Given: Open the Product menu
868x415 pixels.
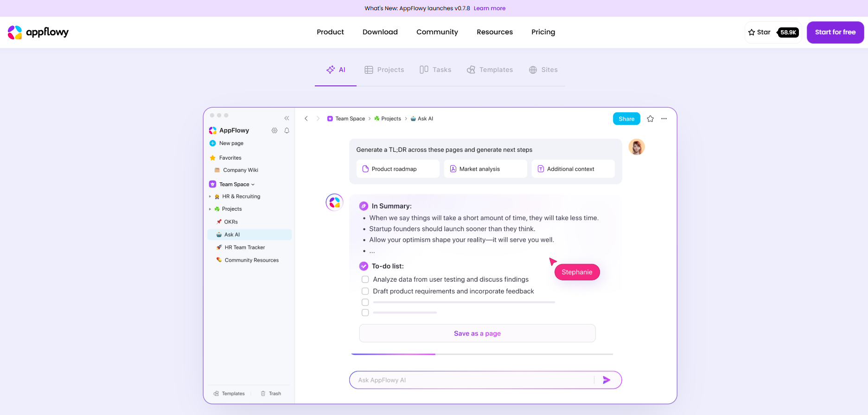Looking at the screenshot, I should [x=330, y=32].
